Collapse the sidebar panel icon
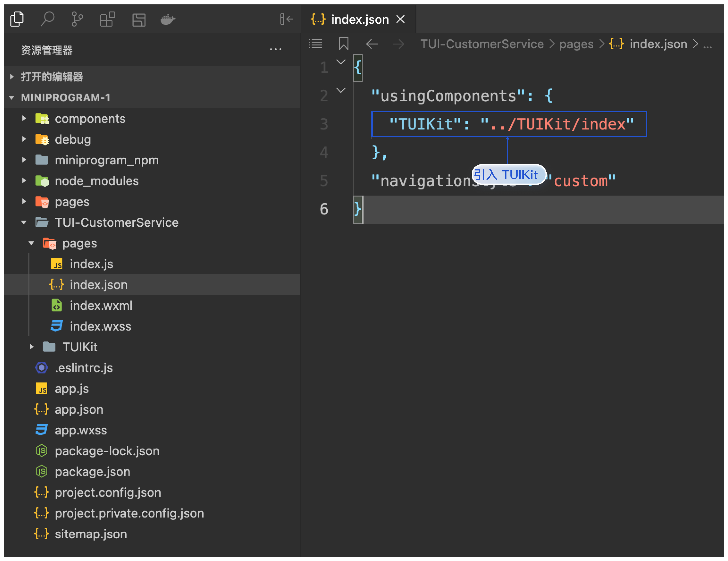The height and width of the screenshot is (561, 728). coord(286,19)
